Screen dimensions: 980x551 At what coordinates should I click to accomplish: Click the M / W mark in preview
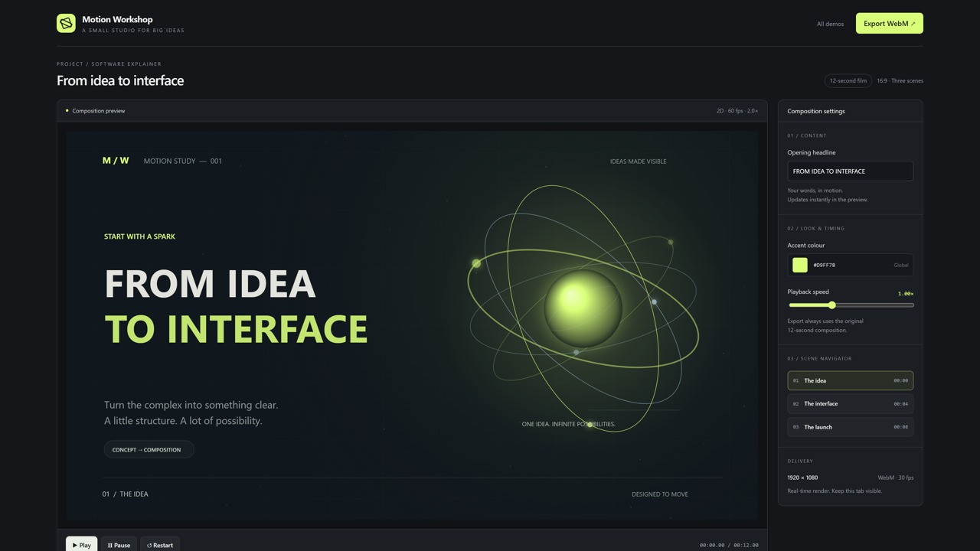point(116,161)
